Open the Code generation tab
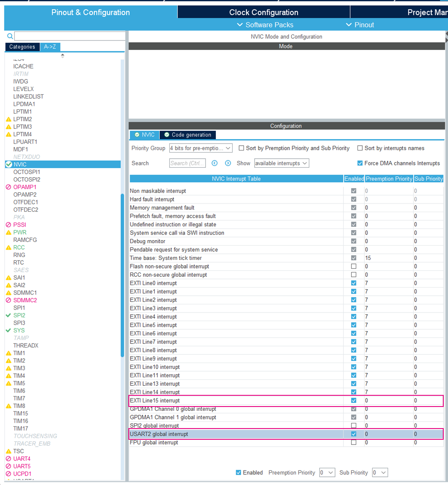Viewport: 448px width, 485px height. [188, 135]
